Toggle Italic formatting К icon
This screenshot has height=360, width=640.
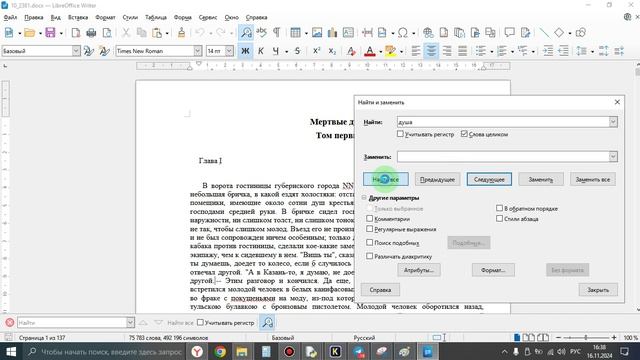(260, 51)
